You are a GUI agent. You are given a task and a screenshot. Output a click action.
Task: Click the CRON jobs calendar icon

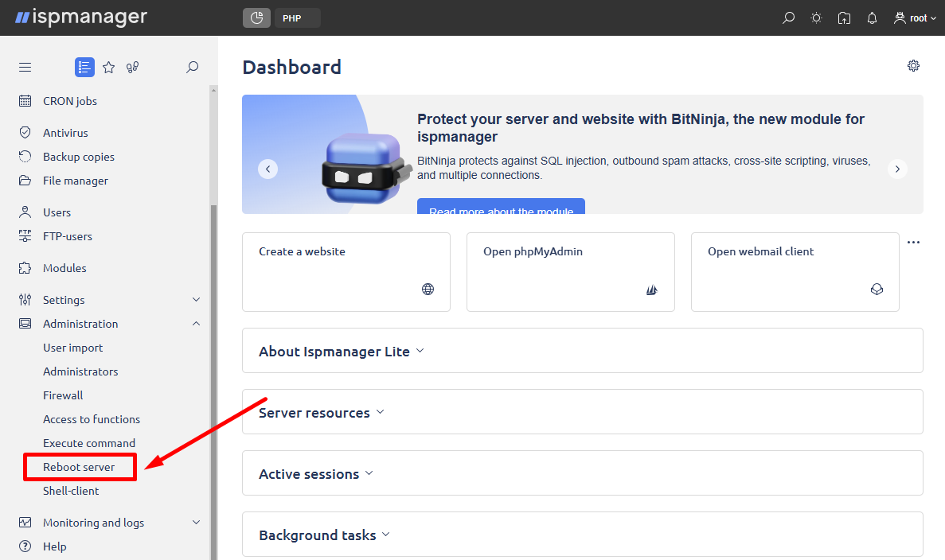point(25,100)
